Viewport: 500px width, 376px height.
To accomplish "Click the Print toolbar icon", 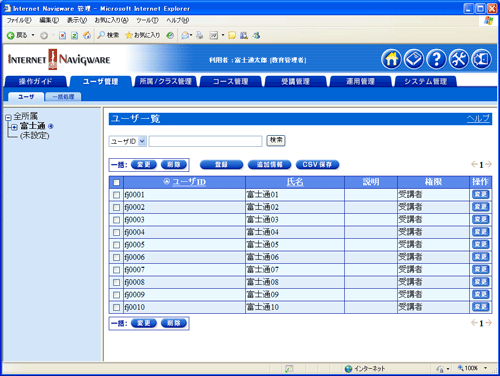I will (x=199, y=35).
